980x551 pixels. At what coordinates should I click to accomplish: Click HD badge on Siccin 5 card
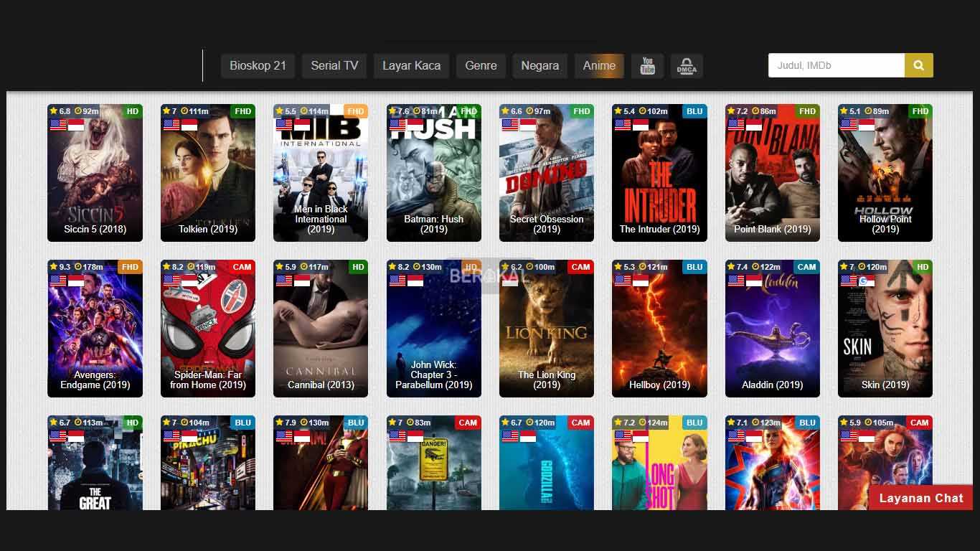132,111
